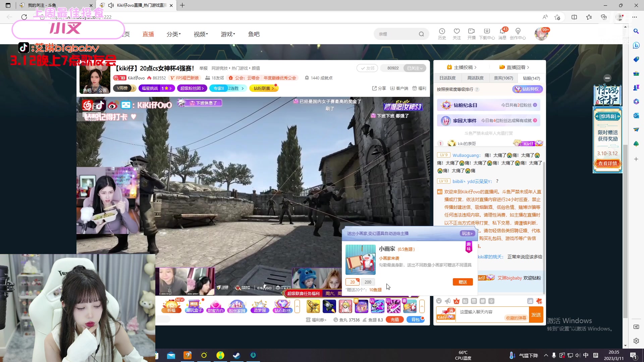Expand the V周榜 weekly ranking badge
Viewport: 644px width, 362px height.
(x=124, y=88)
